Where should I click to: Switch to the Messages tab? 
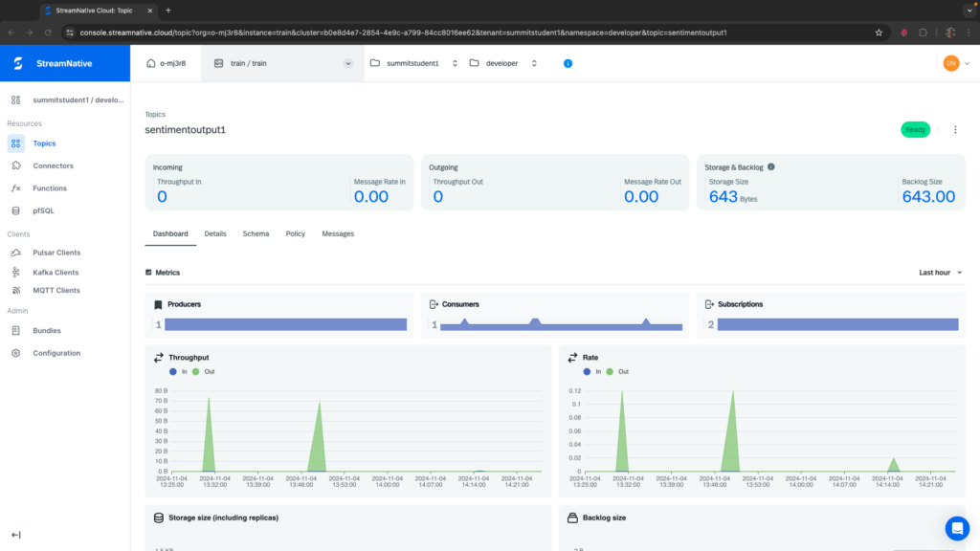pos(338,233)
